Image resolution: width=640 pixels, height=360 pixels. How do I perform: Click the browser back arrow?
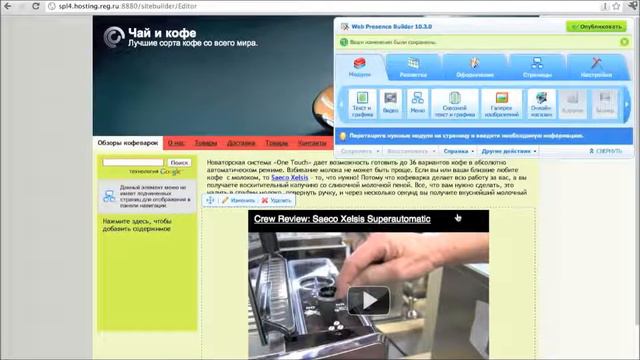pos(8,6)
